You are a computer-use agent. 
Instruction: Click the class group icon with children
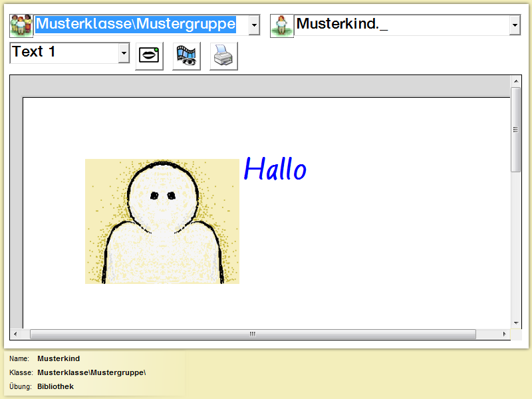point(21,25)
